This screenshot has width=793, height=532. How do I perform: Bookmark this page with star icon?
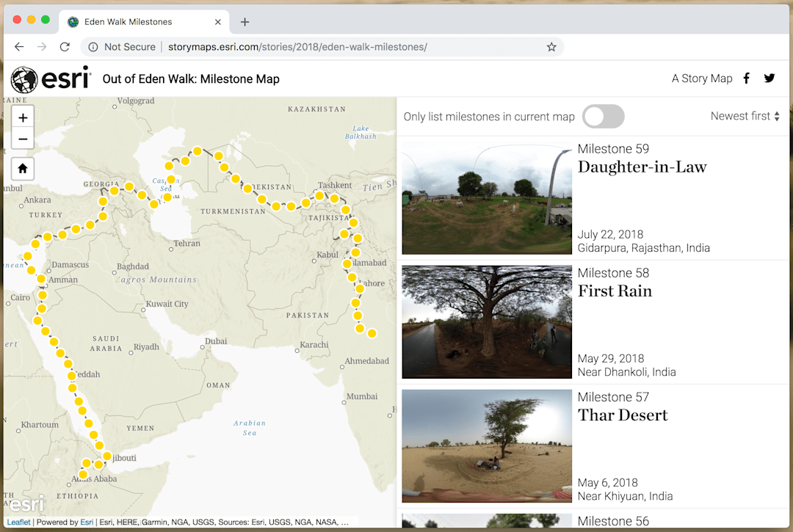pos(551,47)
